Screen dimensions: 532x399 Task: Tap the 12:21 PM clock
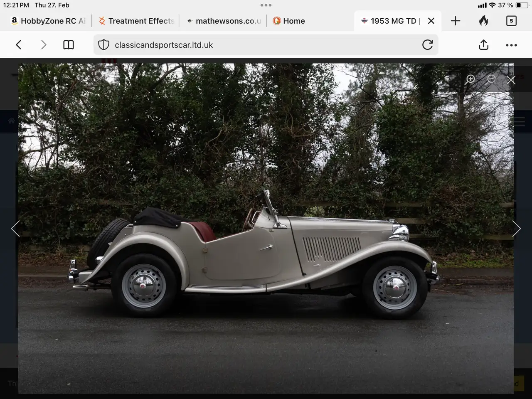[x=16, y=5]
